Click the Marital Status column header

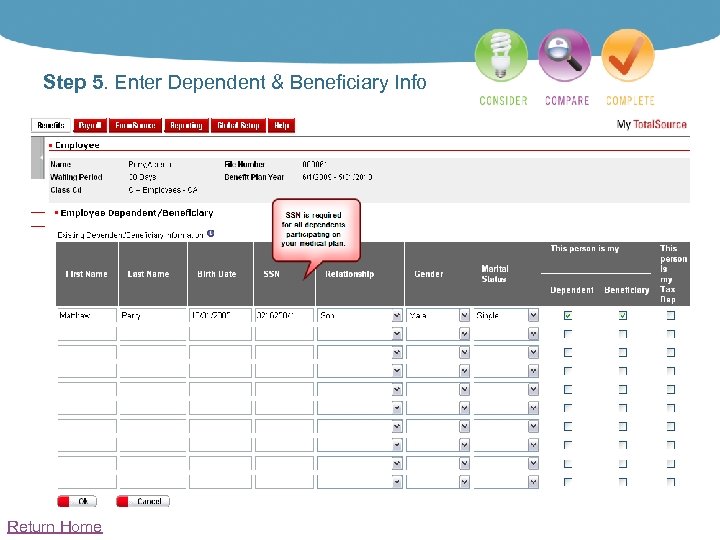point(495,274)
